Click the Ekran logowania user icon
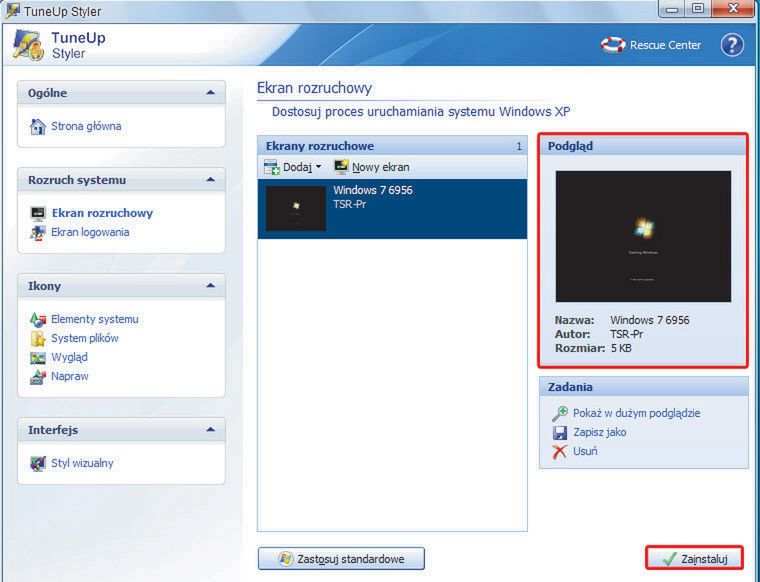Screen dimensions: 760x582 point(37,233)
